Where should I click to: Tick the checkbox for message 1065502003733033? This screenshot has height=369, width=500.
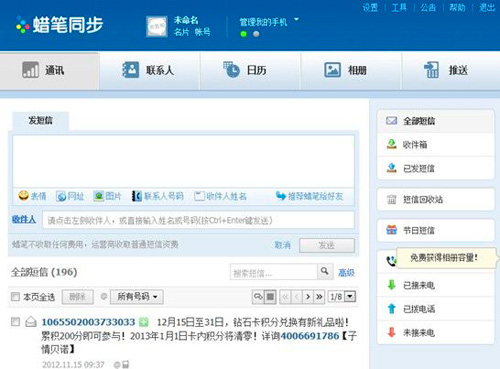(x=15, y=322)
